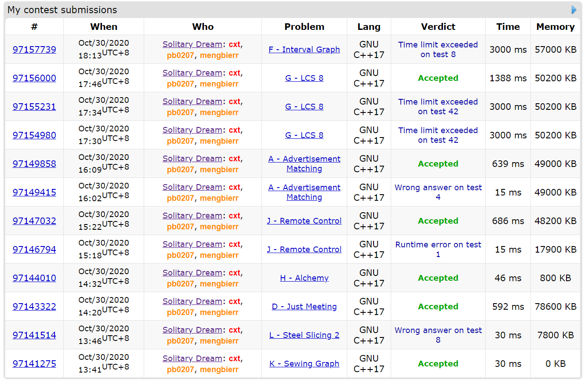Click Runtime error on test 1 verdict

tap(438, 250)
